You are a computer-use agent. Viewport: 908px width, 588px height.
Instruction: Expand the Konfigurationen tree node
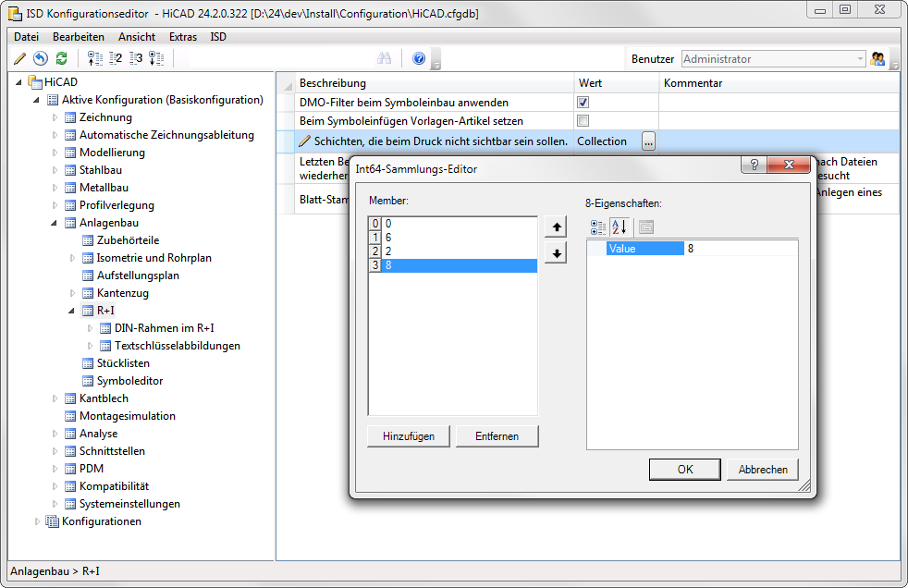click(x=38, y=521)
